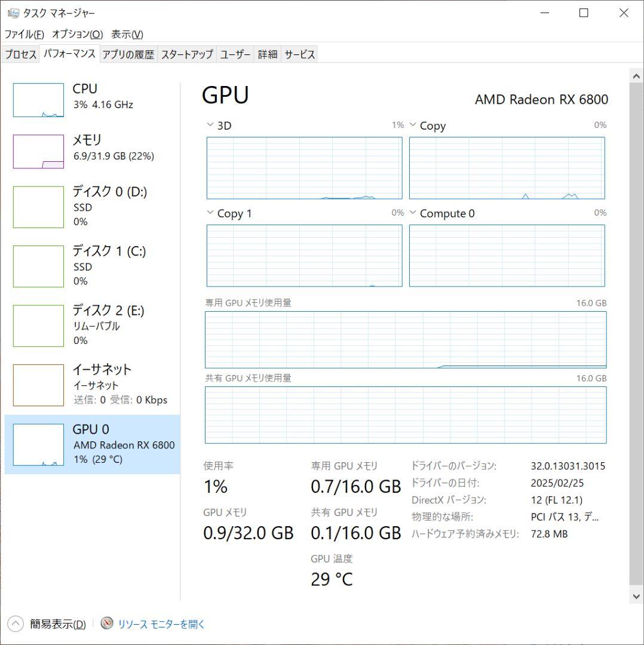Click the GPU メモリ value 0.9/32.0 GB
This screenshot has width=644, height=645.
coord(248,533)
